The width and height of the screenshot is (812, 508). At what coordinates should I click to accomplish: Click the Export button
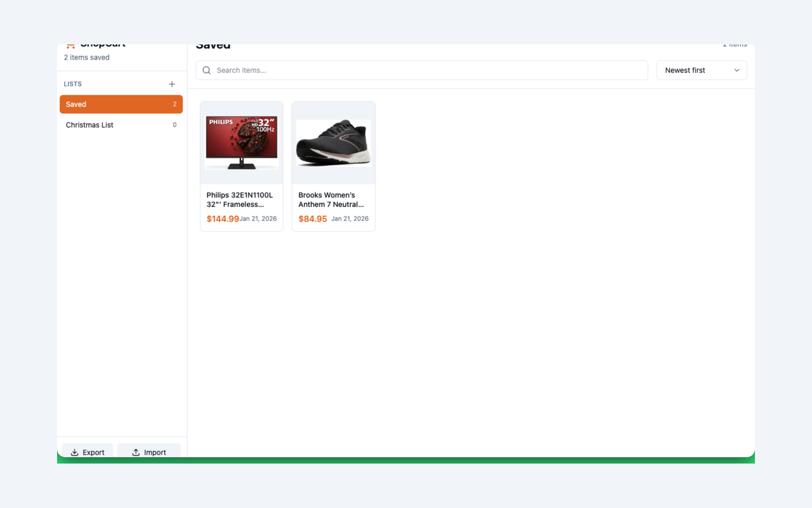87,452
